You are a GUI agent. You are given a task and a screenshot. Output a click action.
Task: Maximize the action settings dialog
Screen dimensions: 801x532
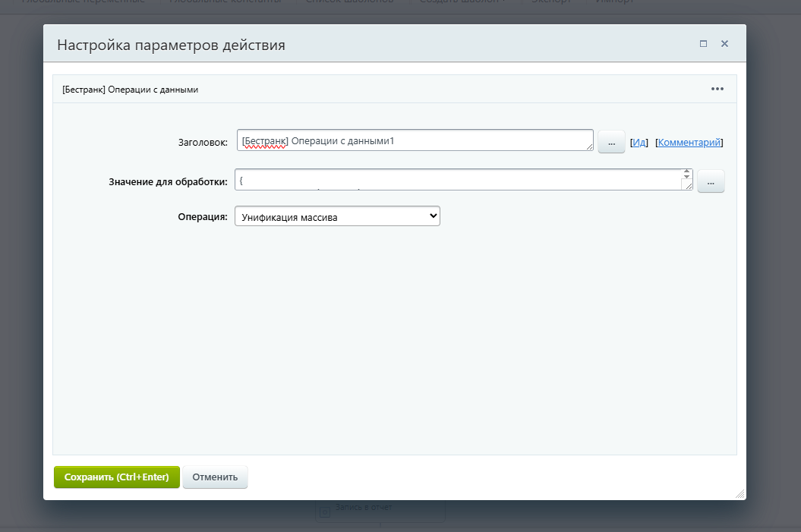(x=703, y=44)
